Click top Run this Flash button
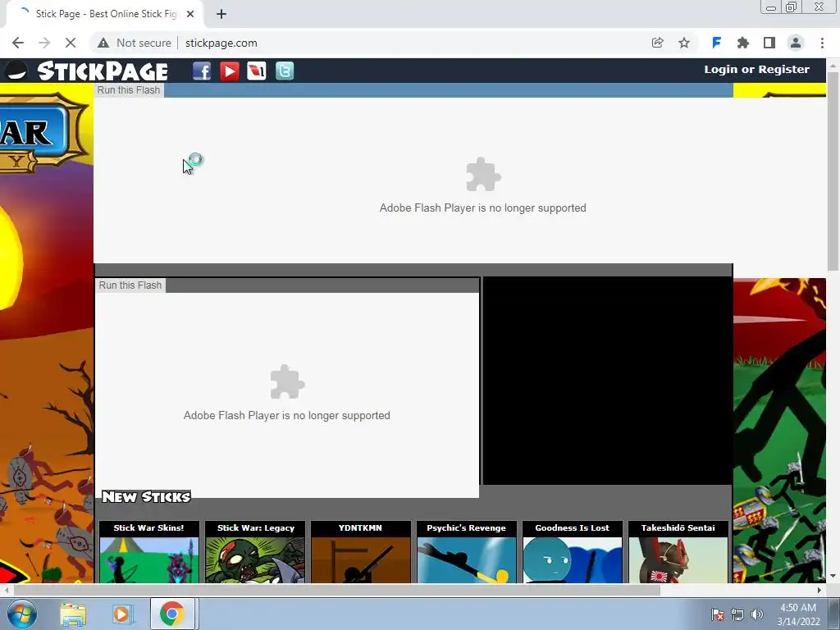Screen dimensions: 840x630 coord(129,90)
